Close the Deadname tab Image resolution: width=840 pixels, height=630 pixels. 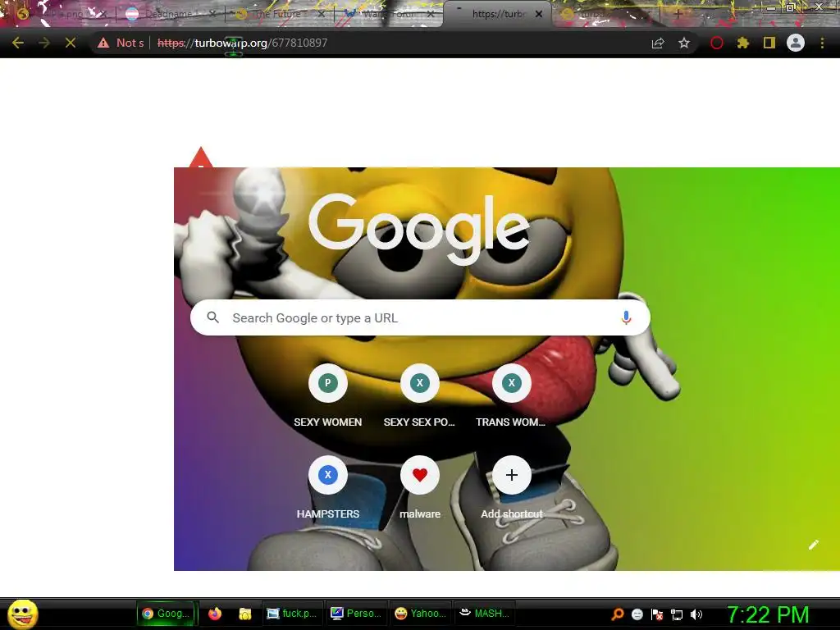tap(212, 14)
